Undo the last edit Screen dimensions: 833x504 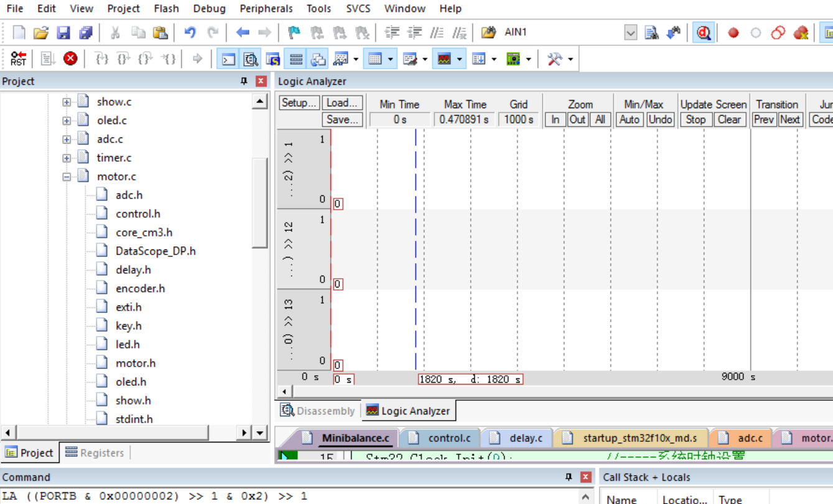pyautogui.click(x=190, y=32)
